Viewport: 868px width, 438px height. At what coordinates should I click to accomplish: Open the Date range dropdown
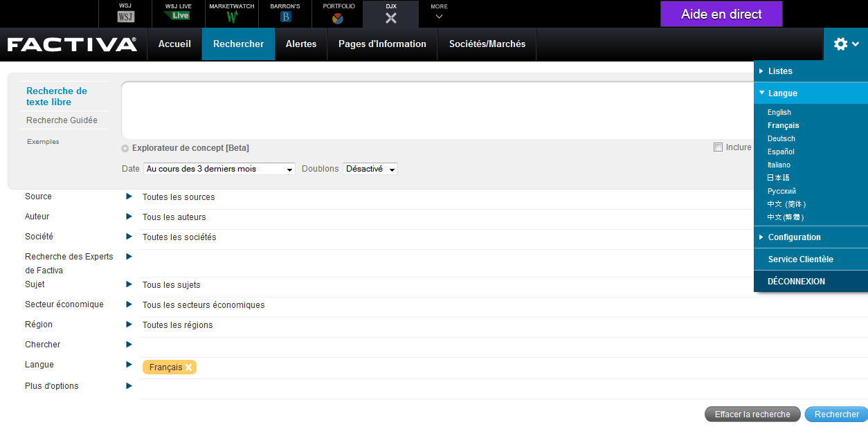pyautogui.click(x=219, y=169)
